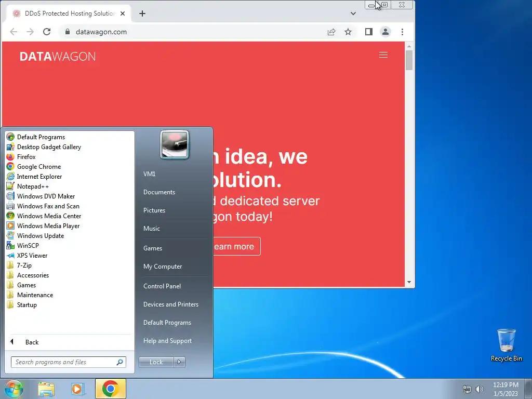
Task: Open Music library
Action: coord(152,229)
